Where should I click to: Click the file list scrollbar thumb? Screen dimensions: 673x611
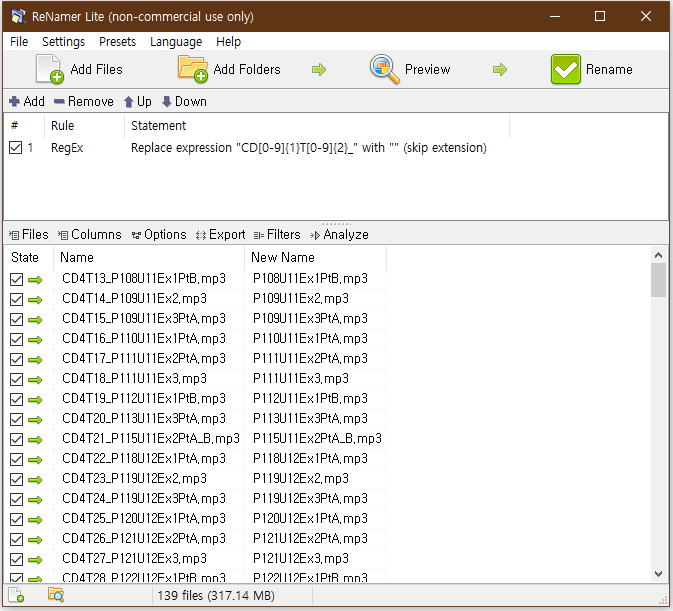[x=658, y=280]
